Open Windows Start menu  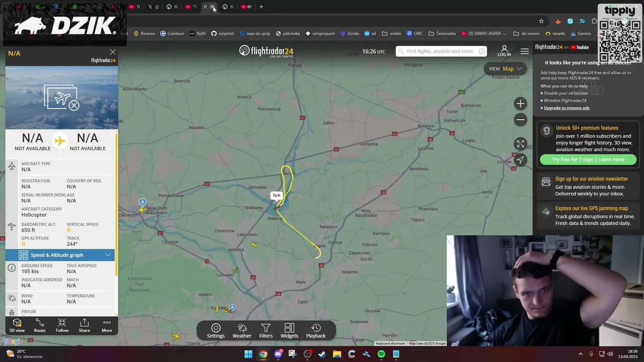click(x=248, y=354)
